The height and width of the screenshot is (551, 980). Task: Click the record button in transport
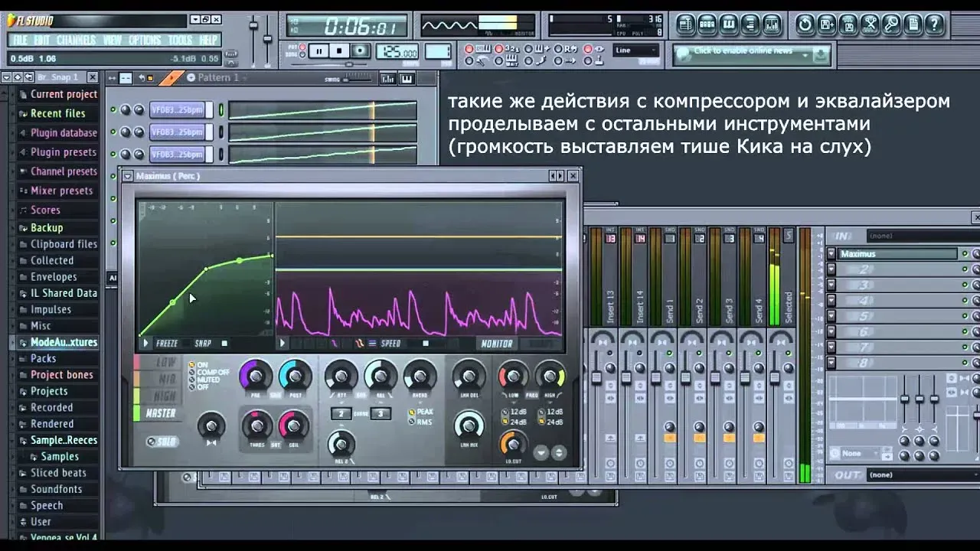pyautogui.click(x=361, y=51)
